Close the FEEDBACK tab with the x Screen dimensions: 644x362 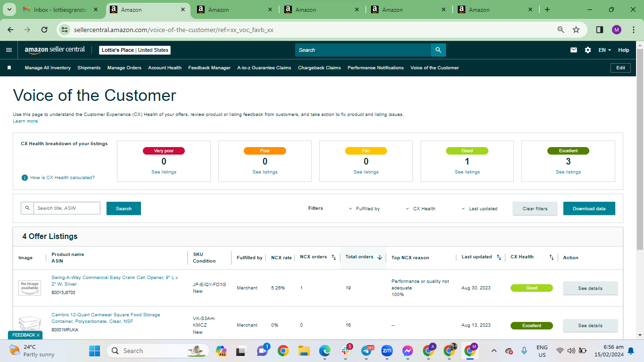(x=38, y=335)
